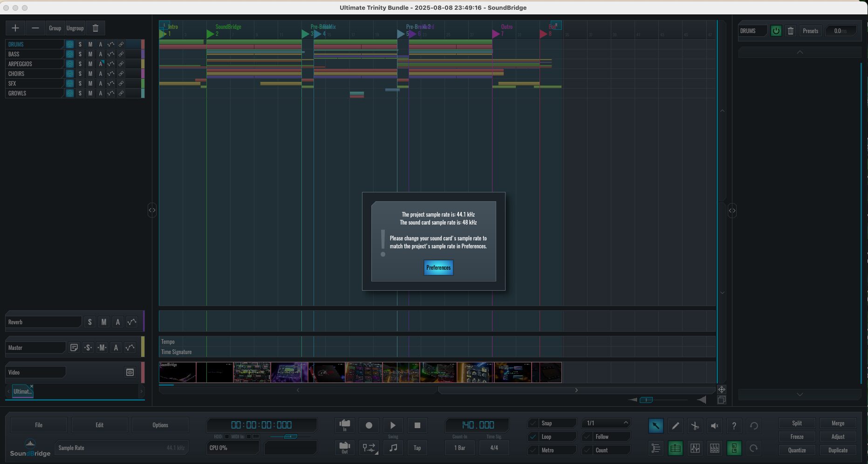Enable the Metro metronome checkbox
The height and width of the screenshot is (464, 868).
(533, 450)
